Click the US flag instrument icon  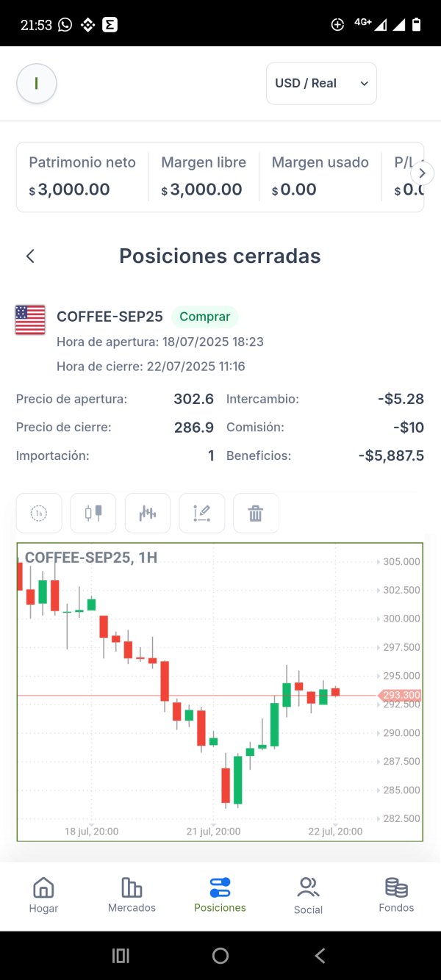click(x=30, y=320)
